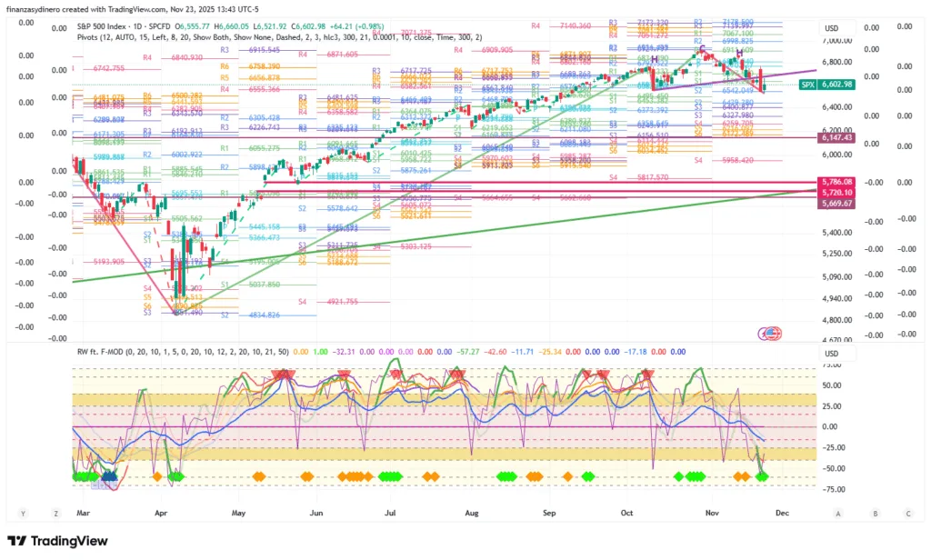Click the 6,147.43 price level label
Viewport: 931px width, 560px height.
[x=836, y=137]
